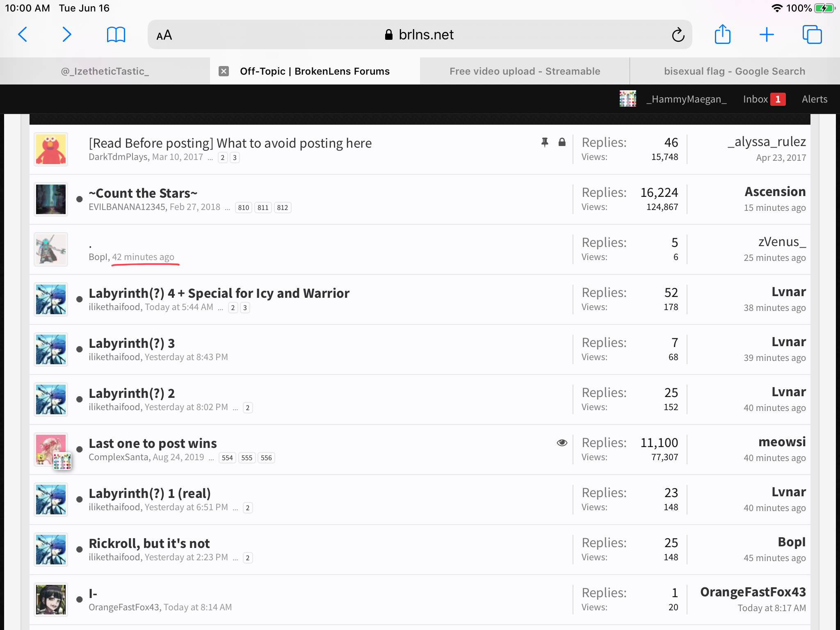Image resolution: width=840 pixels, height=630 pixels.
Task: Click the unread dot beside Labyrinth(?) 3
Action: pos(80,349)
